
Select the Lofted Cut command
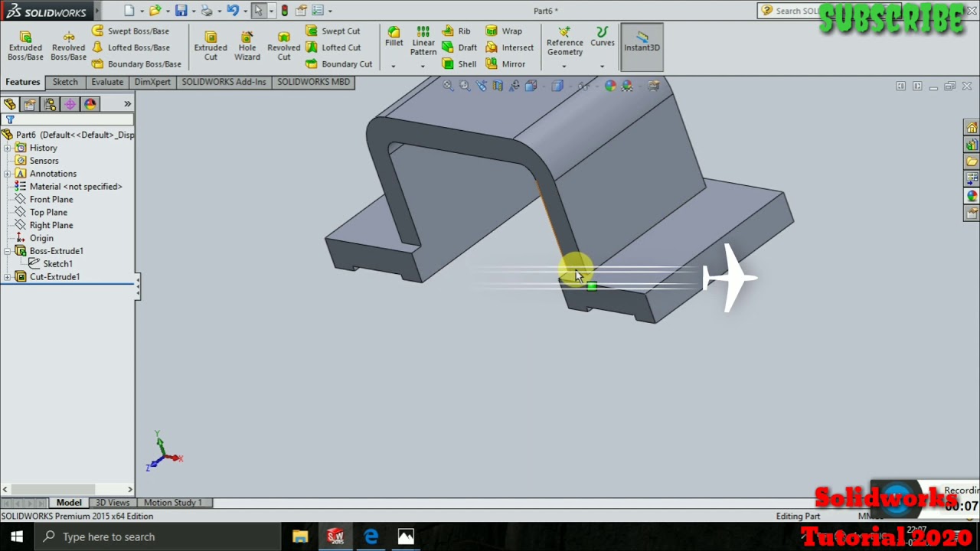333,47
